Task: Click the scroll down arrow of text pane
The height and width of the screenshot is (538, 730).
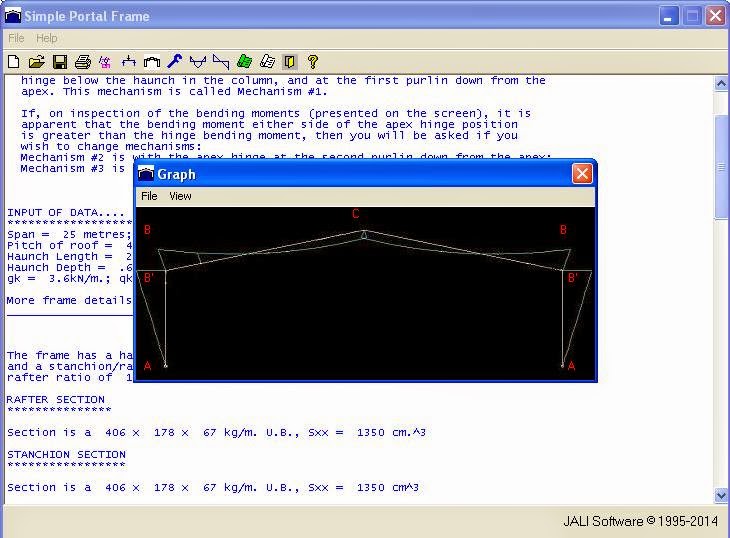Action: (x=721, y=495)
